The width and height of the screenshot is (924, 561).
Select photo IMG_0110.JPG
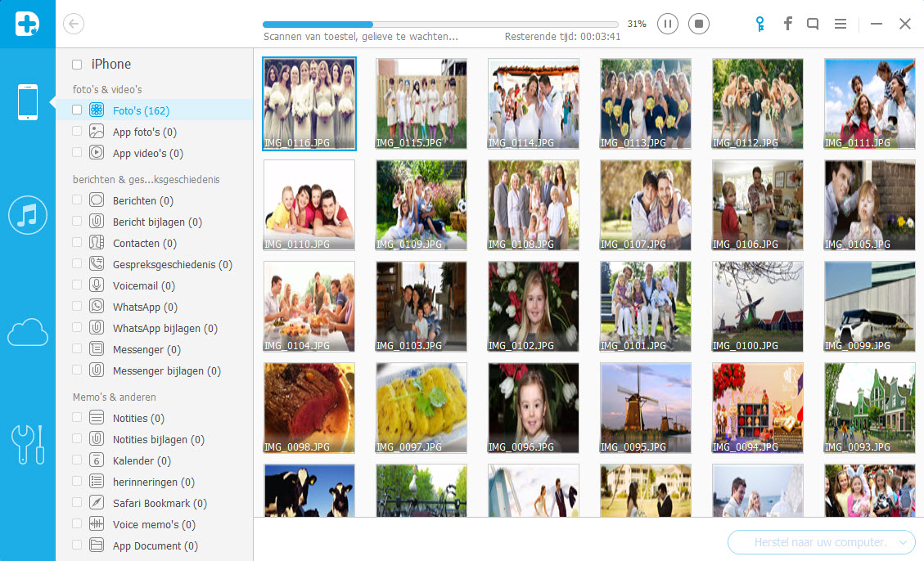coord(309,205)
